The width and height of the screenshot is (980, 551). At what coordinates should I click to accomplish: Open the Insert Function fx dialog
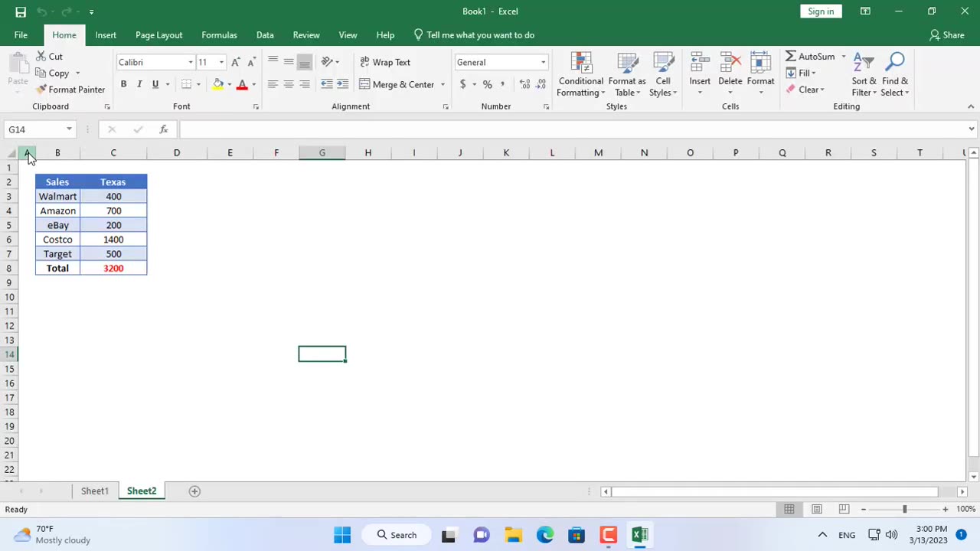(x=163, y=129)
